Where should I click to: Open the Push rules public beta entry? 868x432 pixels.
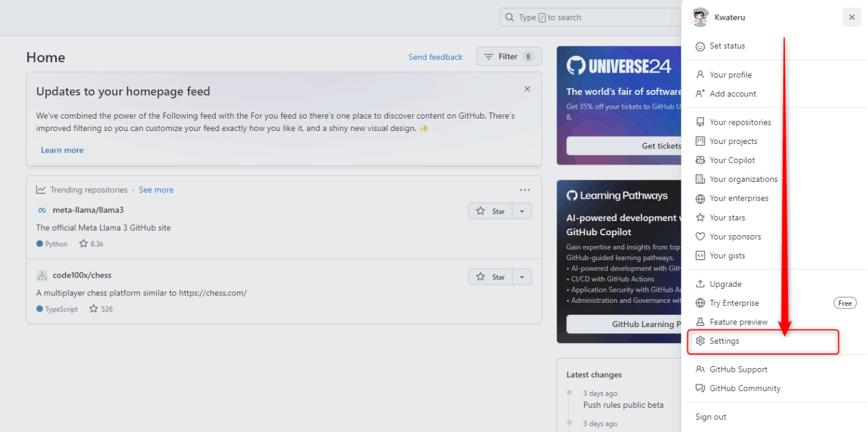(x=623, y=405)
